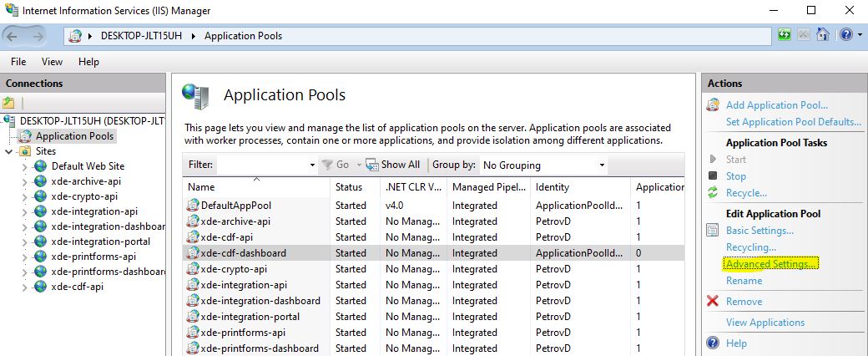This screenshot has height=356, width=868.
Task: Click the xde-printforms-api pool row icon
Action: (x=193, y=333)
